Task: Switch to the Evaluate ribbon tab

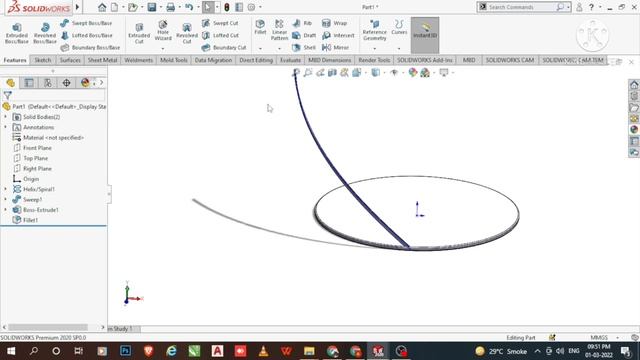Action: [x=290, y=60]
